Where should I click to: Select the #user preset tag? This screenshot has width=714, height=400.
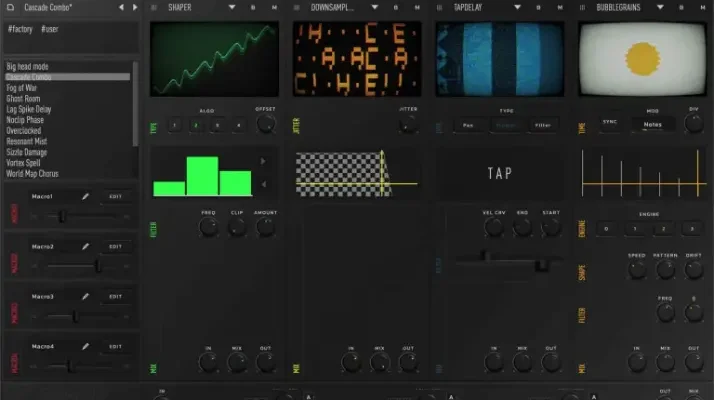pos(51,30)
